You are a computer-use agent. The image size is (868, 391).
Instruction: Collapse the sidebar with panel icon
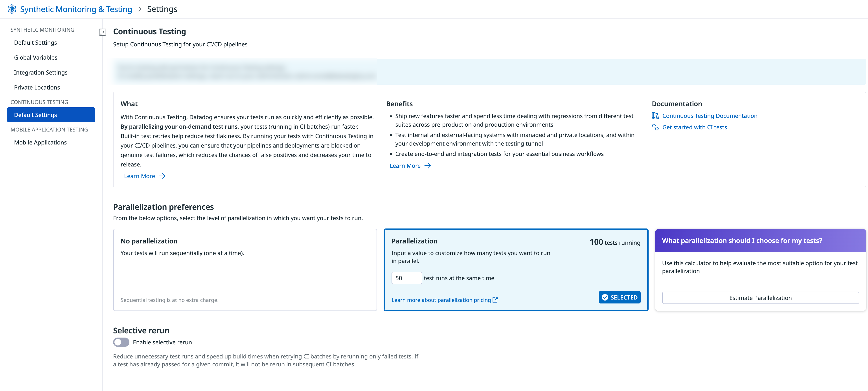(x=102, y=32)
